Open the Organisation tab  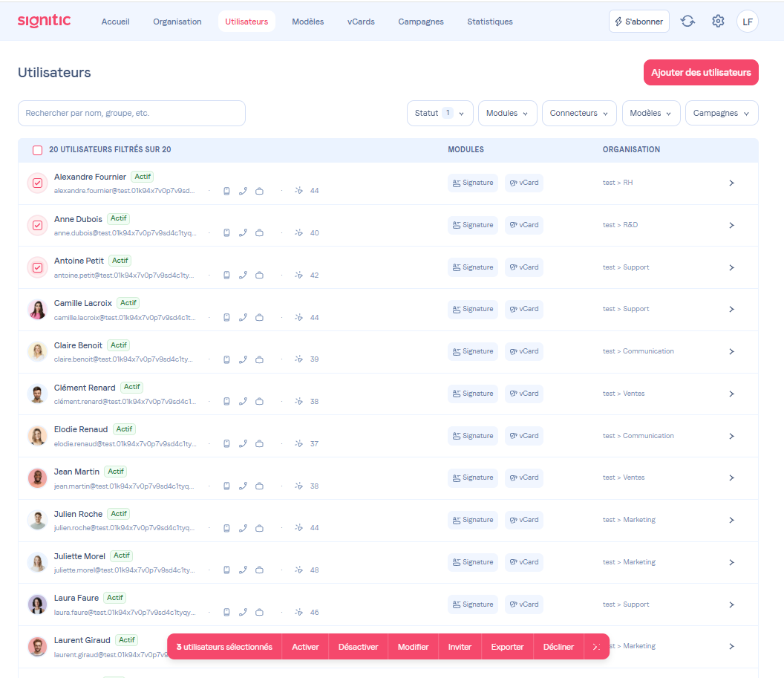[177, 22]
